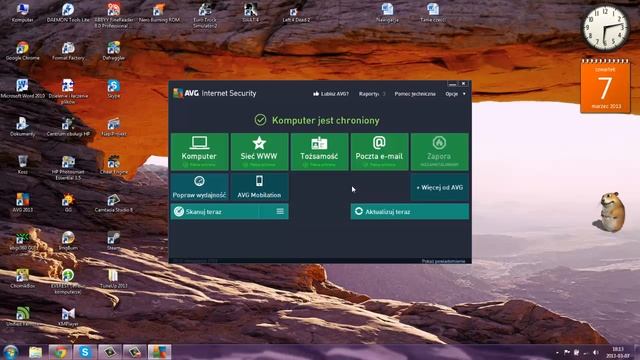Screen dimensions: 640x360
Task: Launch DAEMON Tools Lite desktop shortcut
Action: click(x=68, y=12)
